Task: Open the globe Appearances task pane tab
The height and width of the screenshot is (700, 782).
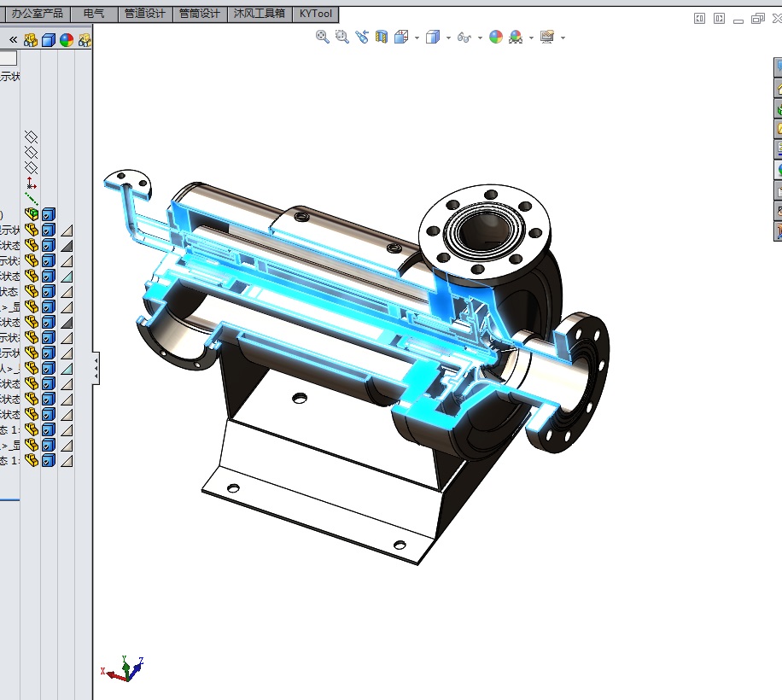Action: tap(778, 170)
